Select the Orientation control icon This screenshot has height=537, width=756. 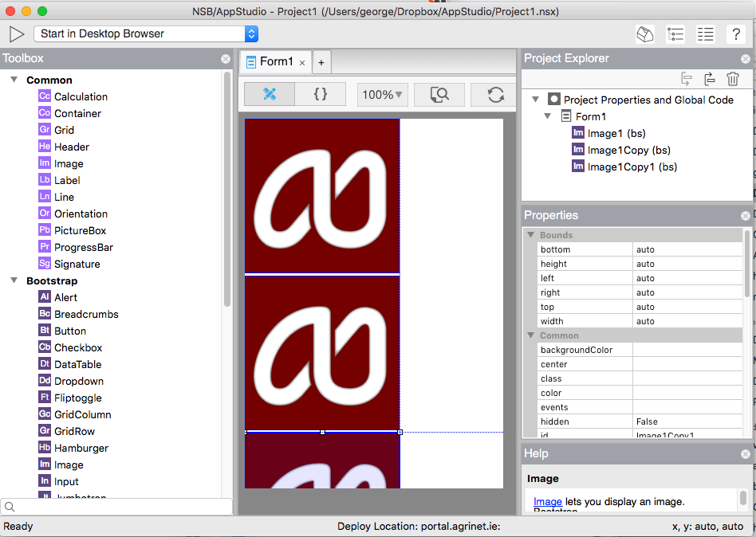coord(45,214)
